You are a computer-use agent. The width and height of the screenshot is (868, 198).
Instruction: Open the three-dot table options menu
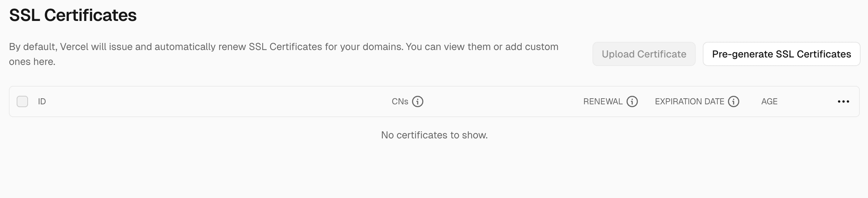pos(843,101)
